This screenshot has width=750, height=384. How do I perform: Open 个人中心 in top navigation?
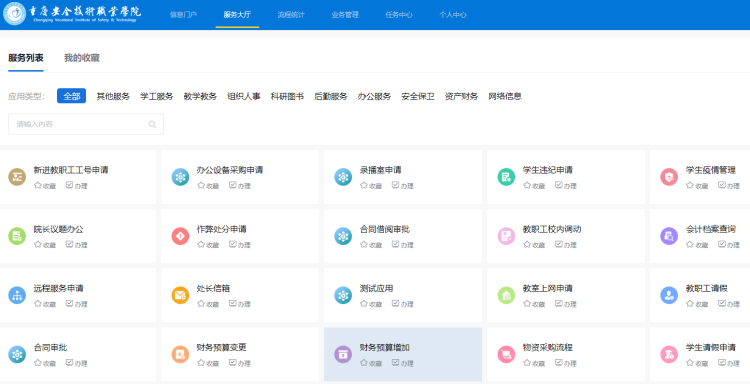453,15
